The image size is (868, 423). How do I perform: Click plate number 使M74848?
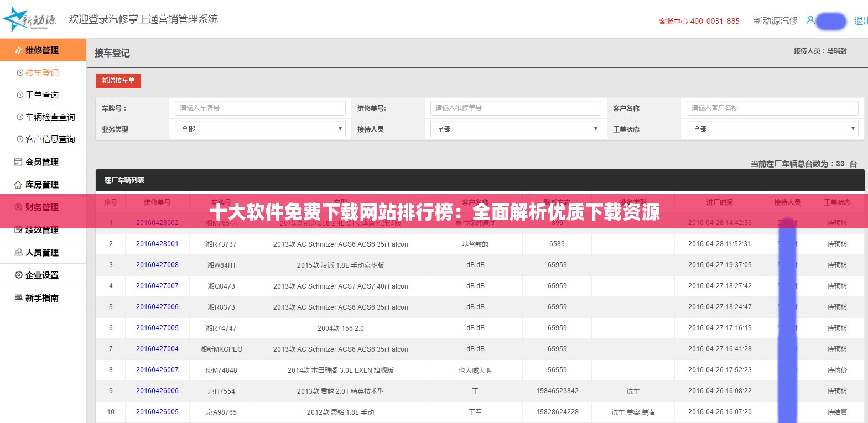tap(221, 370)
